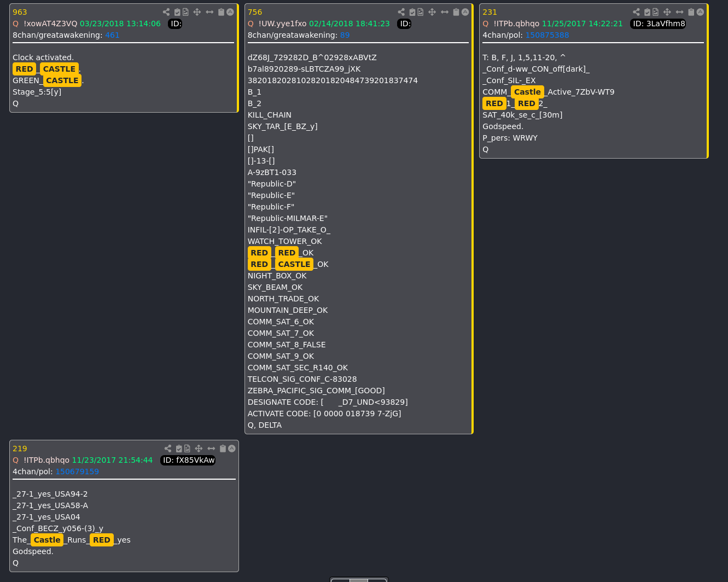Click the line SAT_40k_se_c_[30m]
This screenshot has height=582, width=728.
(x=522, y=115)
